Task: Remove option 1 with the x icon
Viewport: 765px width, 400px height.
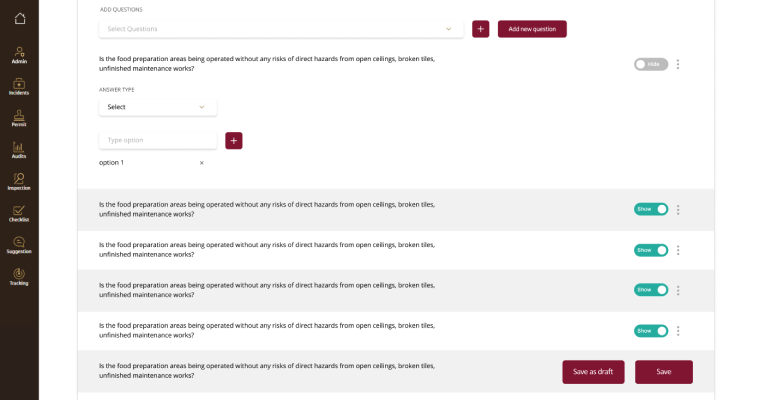Action: point(201,163)
